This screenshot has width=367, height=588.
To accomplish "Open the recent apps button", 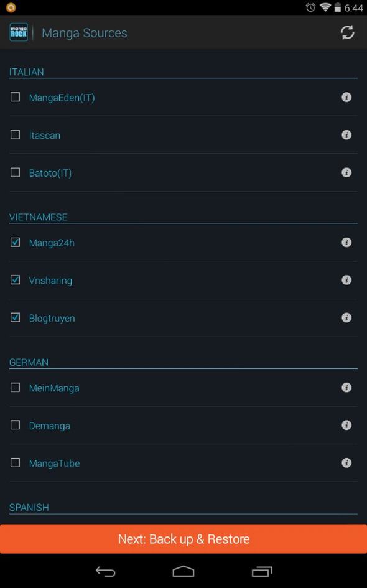I will [262, 571].
